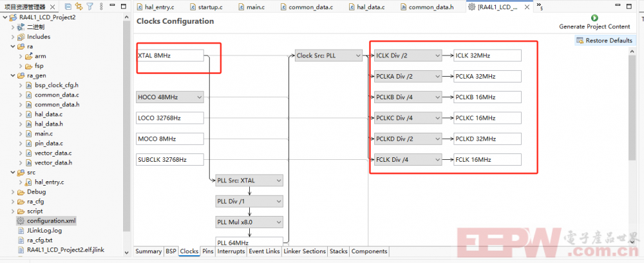Open the ICLK Div /2 dropdown
Viewport: 644px width, 263px height.
[408, 55]
